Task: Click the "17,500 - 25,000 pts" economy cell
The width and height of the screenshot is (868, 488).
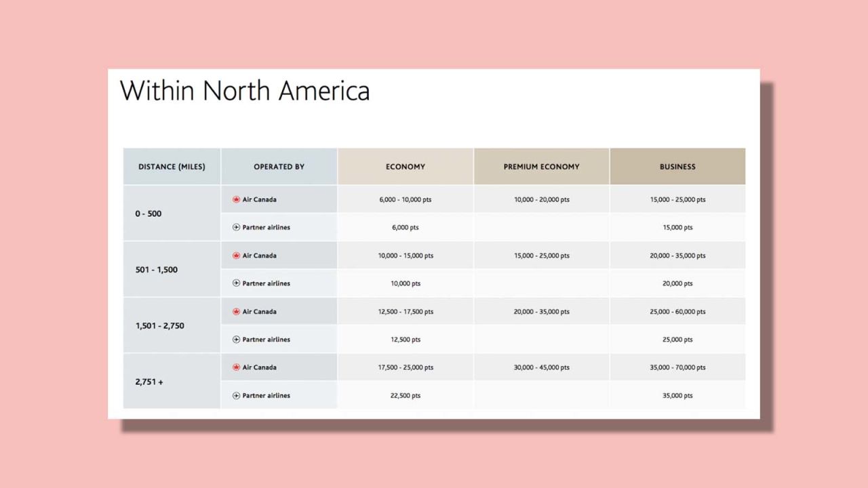Action: click(x=406, y=367)
